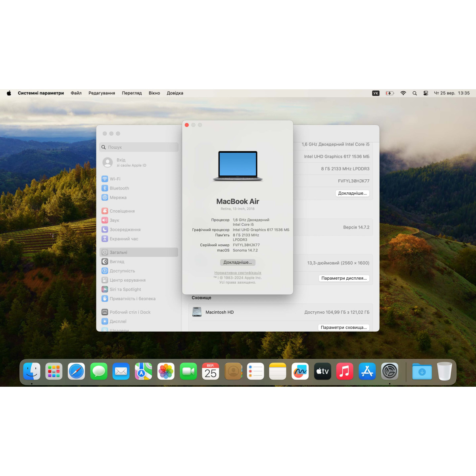Open the Trash in the Dock
This screenshot has height=476, width=476.
(x=445, y=372)
